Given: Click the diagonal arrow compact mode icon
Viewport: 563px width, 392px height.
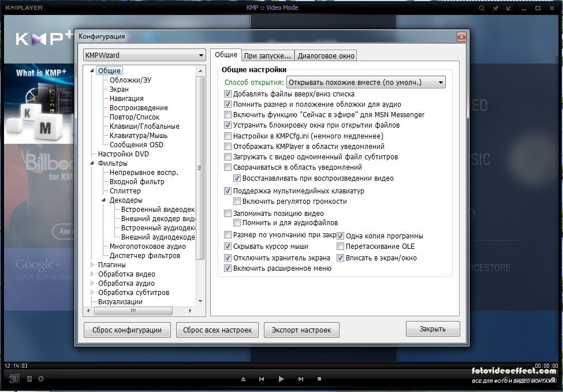Looking at the screenshot, I should tap(508, 8).
